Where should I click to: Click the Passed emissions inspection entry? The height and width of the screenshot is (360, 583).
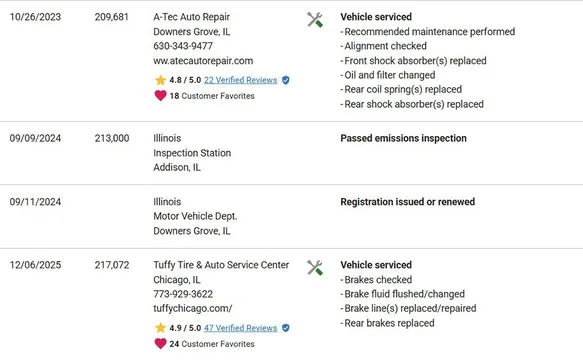tap(403, 138)
